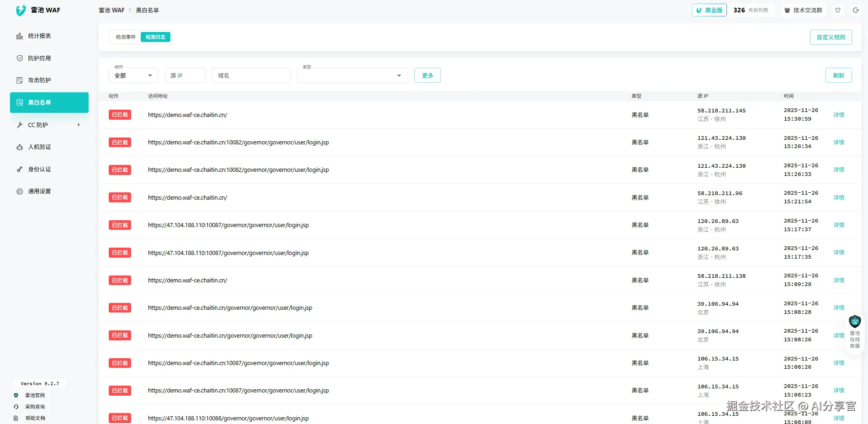Click the 访问地址 column header
Viewport: 868px width, 424px height.
[158, 96]
